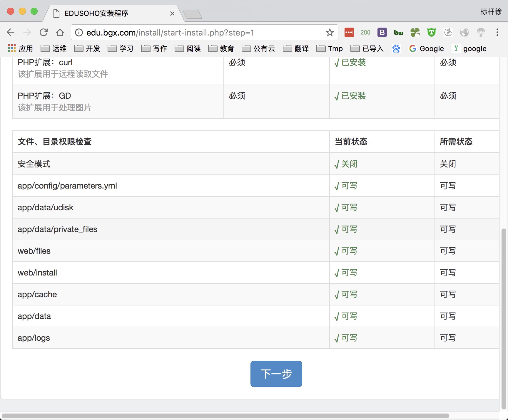Expand the 公有云 bookmark folder

tap(258, 48)
